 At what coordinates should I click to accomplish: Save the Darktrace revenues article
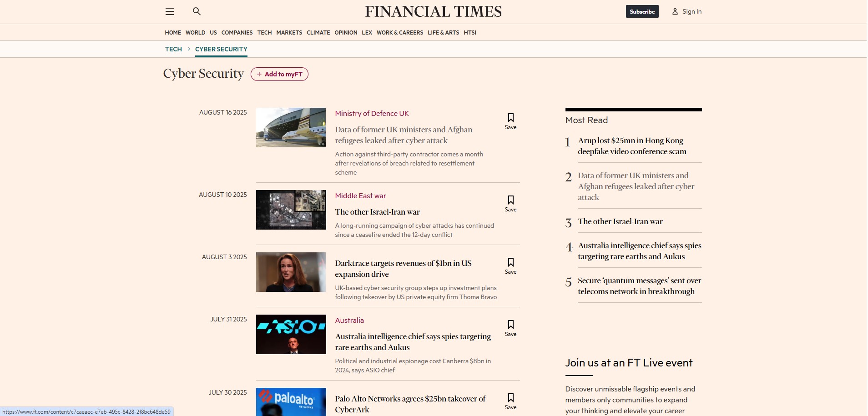pyautogui.click(x=510, y=266)
